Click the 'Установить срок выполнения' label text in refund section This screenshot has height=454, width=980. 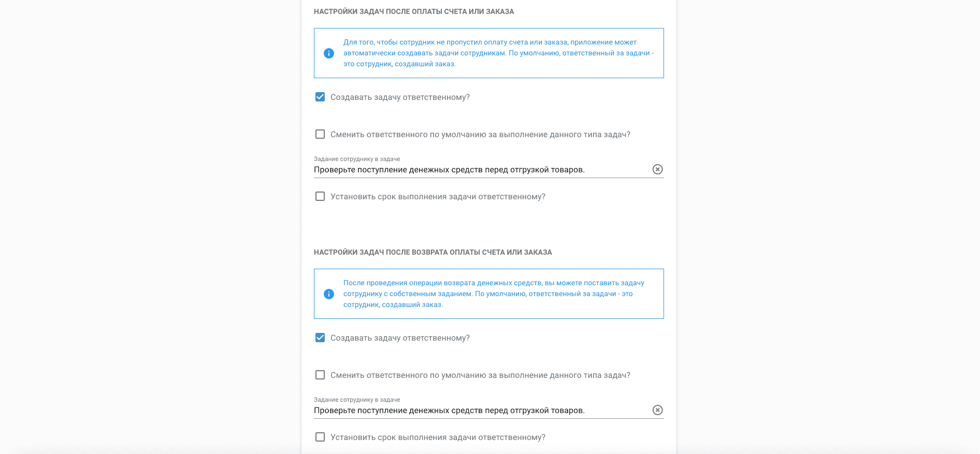[438, 437]
